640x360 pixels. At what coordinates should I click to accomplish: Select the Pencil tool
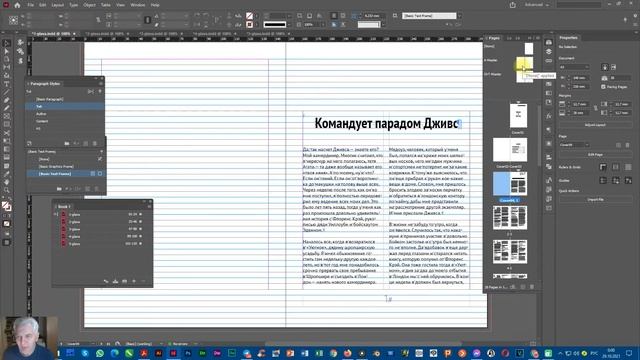[x=7, y=108]
